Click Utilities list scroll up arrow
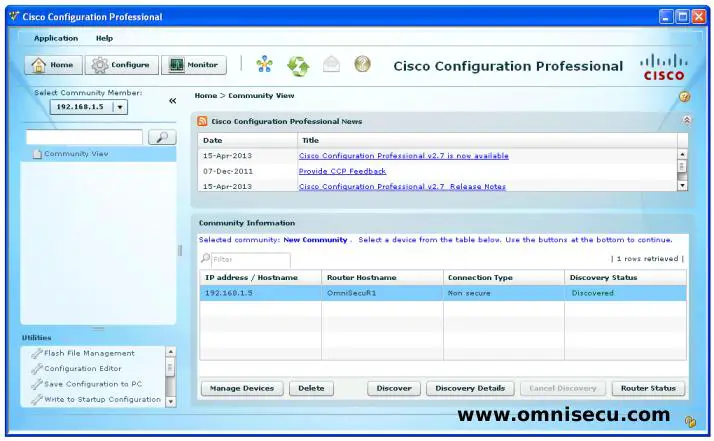This screenshot has width=714, height=441. click(170, 352)
